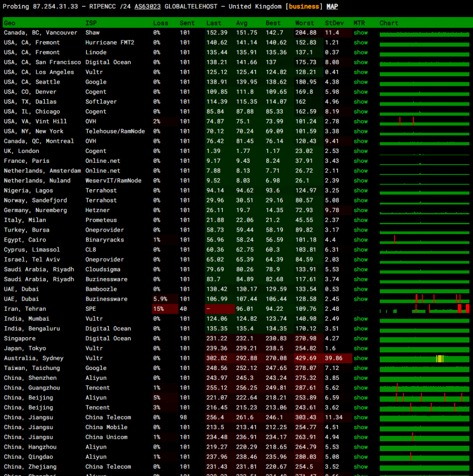Open MTR show link for Los Angeles
The height and width of the screenshot is (476, 473).
coord(361,72)
